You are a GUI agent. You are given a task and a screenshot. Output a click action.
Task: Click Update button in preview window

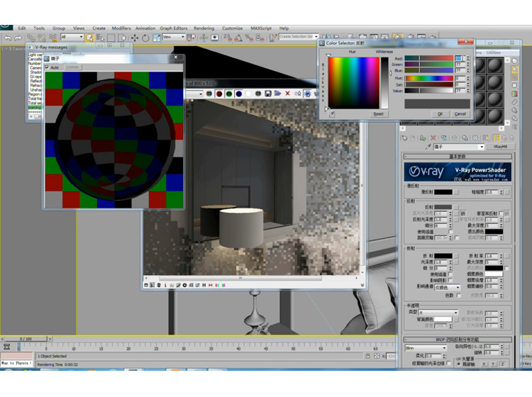click(x=72, y=67)
